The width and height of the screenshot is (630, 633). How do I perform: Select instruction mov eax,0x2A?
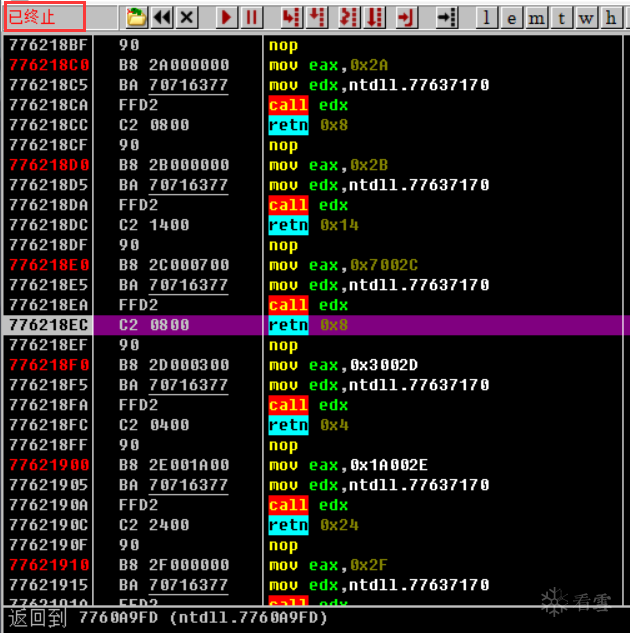329,65
